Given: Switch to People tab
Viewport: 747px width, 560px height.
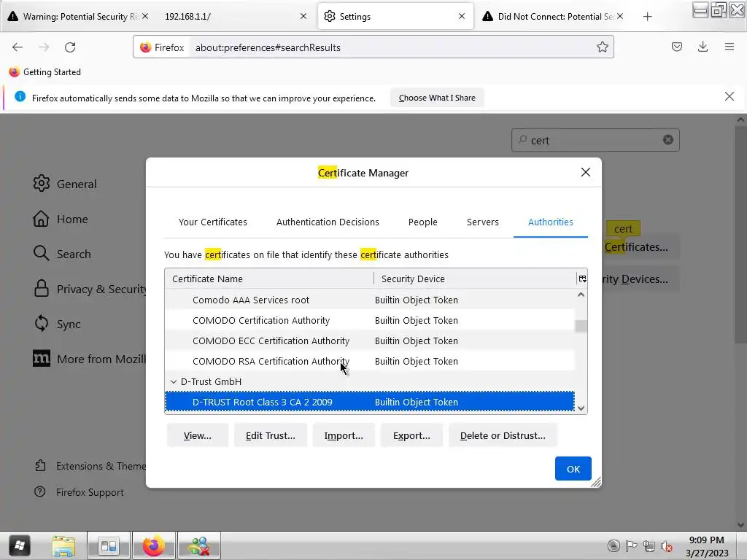Looking at the screenshot, I should point(422,222).
